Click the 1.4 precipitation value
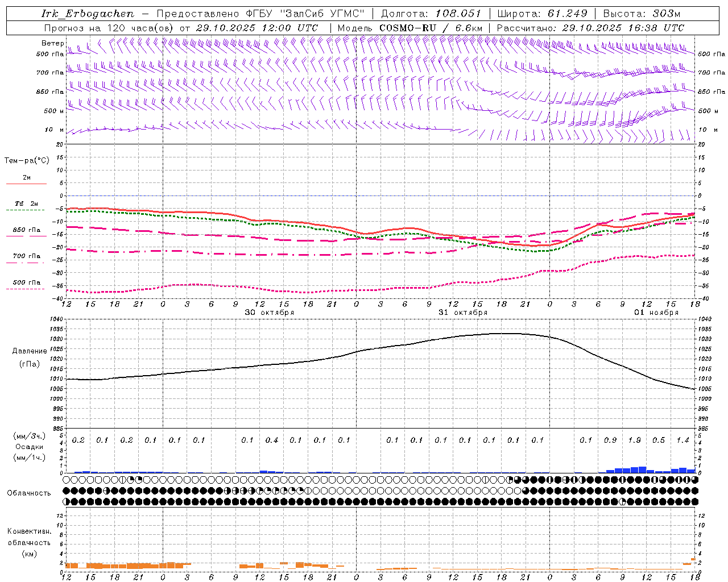 tap(683, 440)
